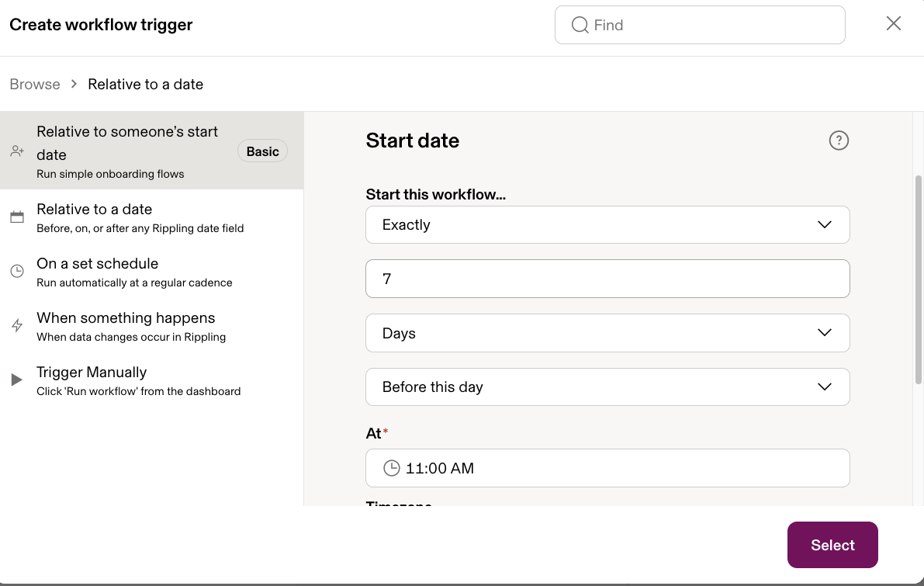This screenshot has width=924, height=586.
Task: Click the Click 'Run workflow' from the dashboard text
Action: pos(138,391)
